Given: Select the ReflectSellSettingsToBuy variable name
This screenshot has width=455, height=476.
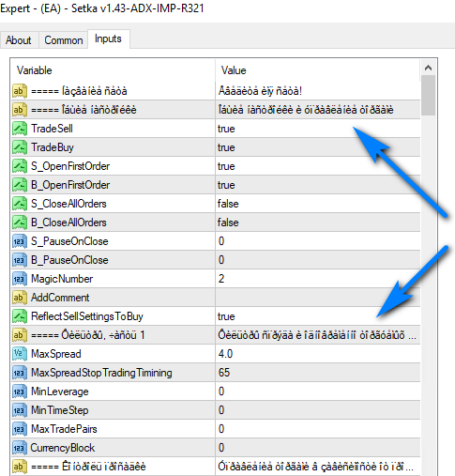Looking at the screenshot, I should point(87,316).
